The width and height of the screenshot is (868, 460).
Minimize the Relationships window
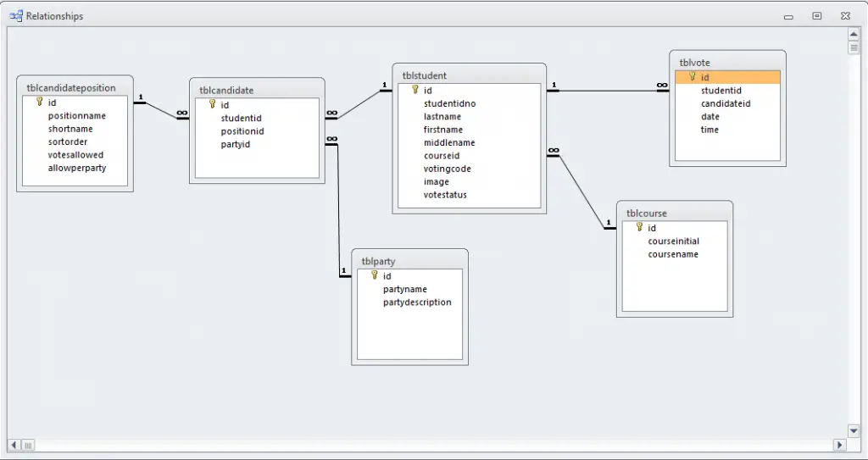point(788,16)
